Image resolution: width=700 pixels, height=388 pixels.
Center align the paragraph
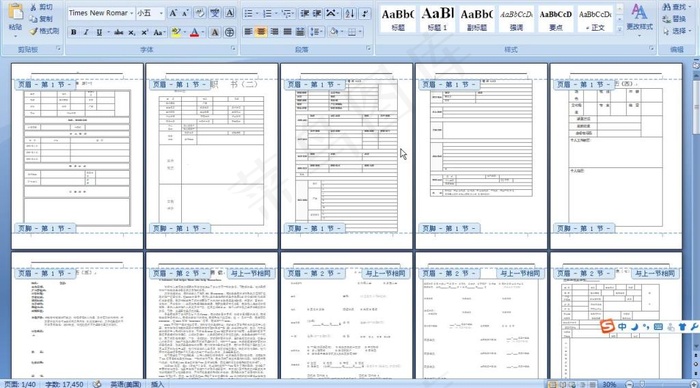click(x=261, y=32)
